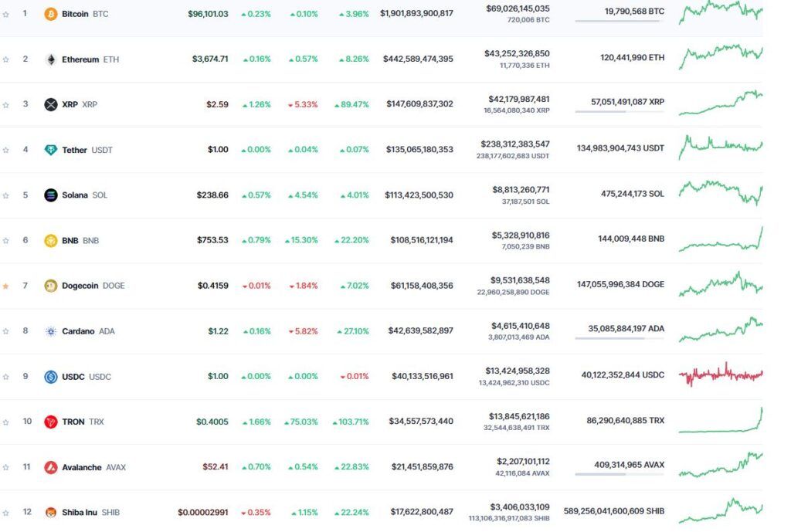Toggle the watchlist star for Avalanche

[x=6, y=467]
